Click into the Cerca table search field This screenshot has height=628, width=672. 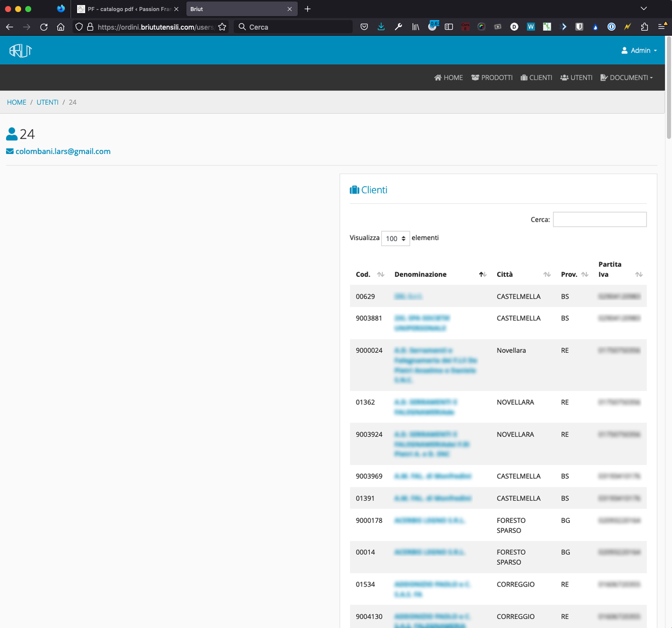600,220
